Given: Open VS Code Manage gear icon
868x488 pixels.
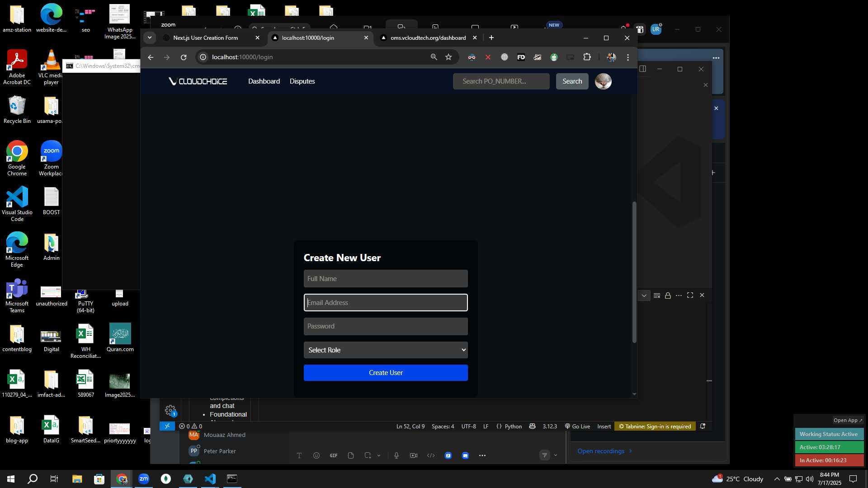Looking at the screenshot, I should (170, 410).
